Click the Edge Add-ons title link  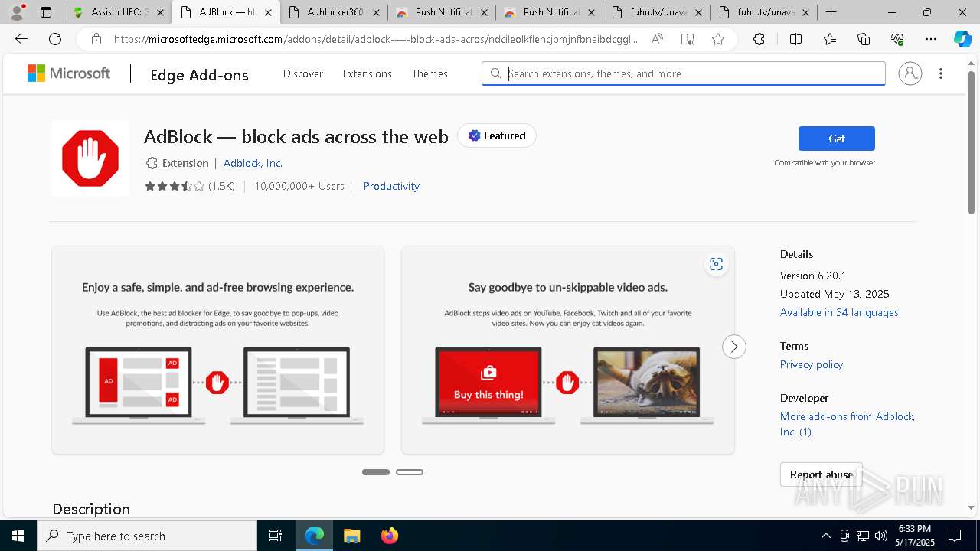pyautogui.click(x=199, y=74)
